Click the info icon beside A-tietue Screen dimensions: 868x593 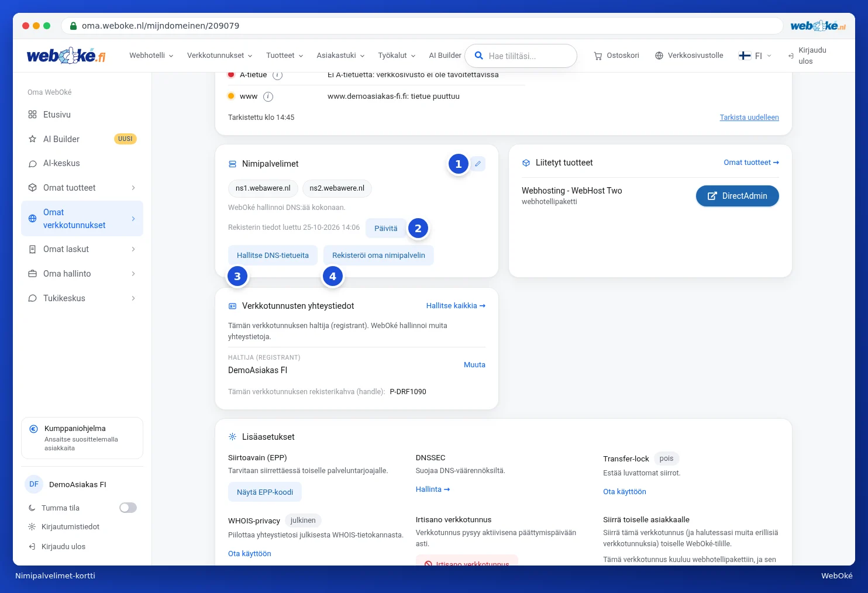coord(278,75)
